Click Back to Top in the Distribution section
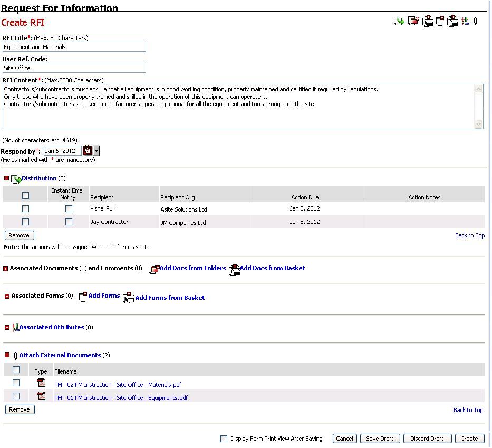492x448 pixels. pyautogui.click(x=470, y=235)
